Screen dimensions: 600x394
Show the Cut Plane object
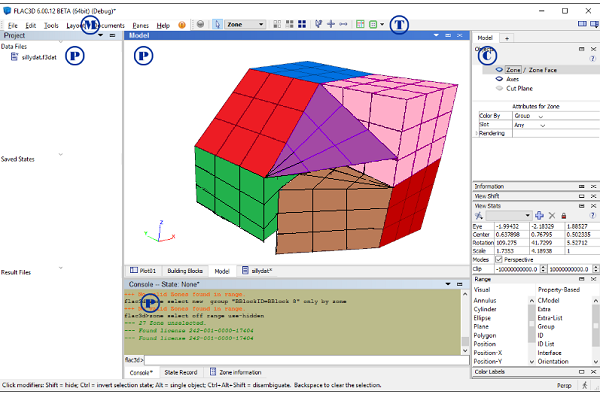coord(499,88)
